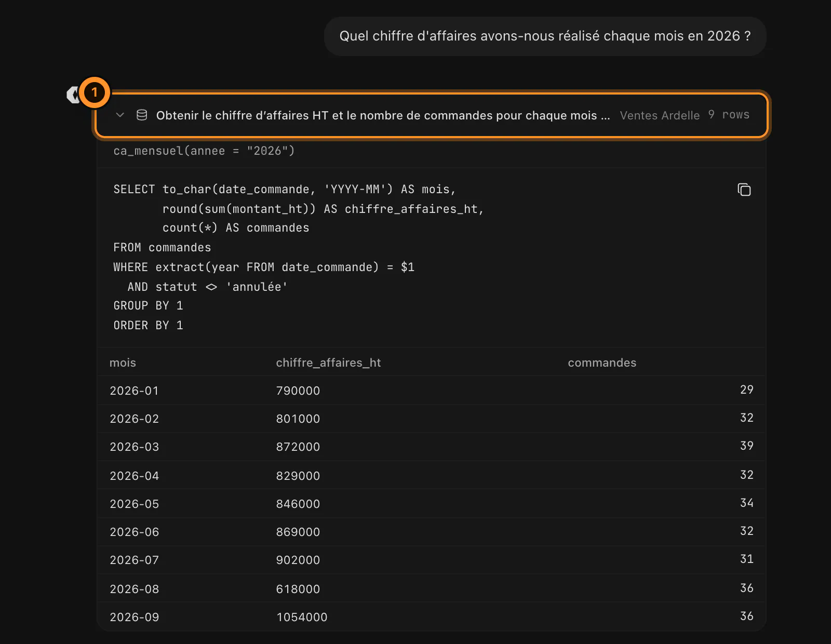Click order count 31 for July
This screenshot has width=831, height=644.
(747, 559)
